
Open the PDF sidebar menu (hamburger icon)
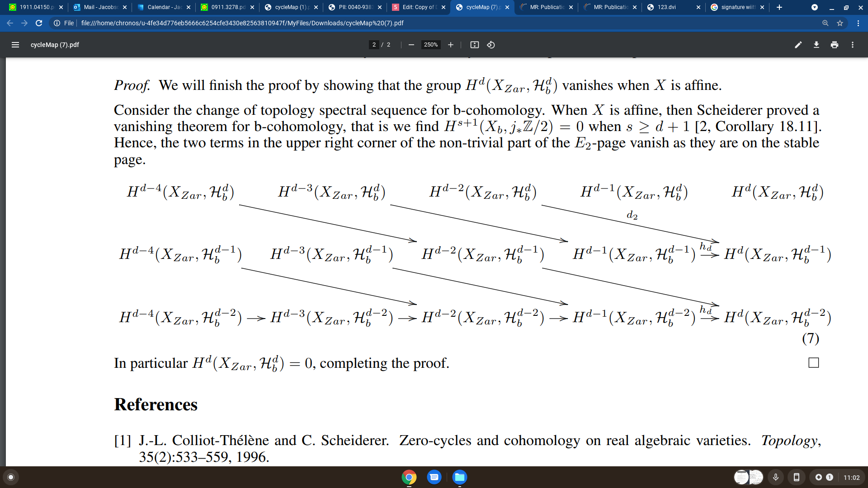click(x=15, y=45)
